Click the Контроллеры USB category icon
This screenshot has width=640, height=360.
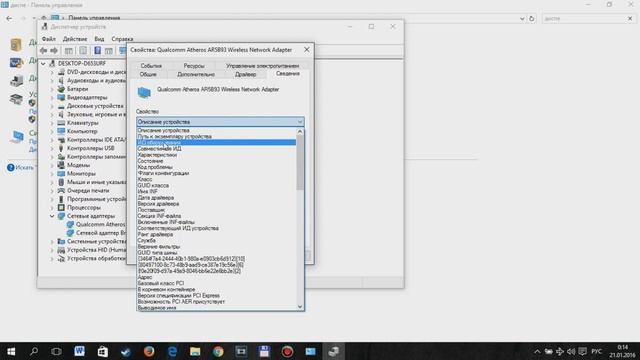click(61, 148)
